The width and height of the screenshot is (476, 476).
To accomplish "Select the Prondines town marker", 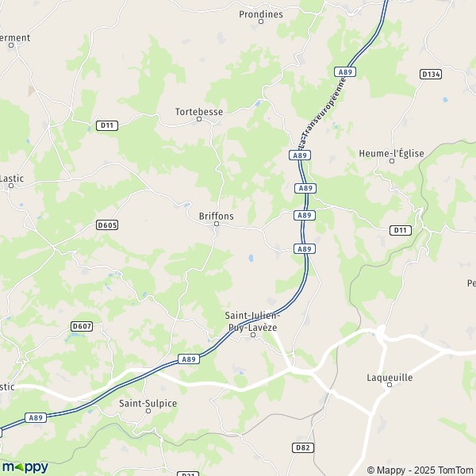I will tap(261, 21).
